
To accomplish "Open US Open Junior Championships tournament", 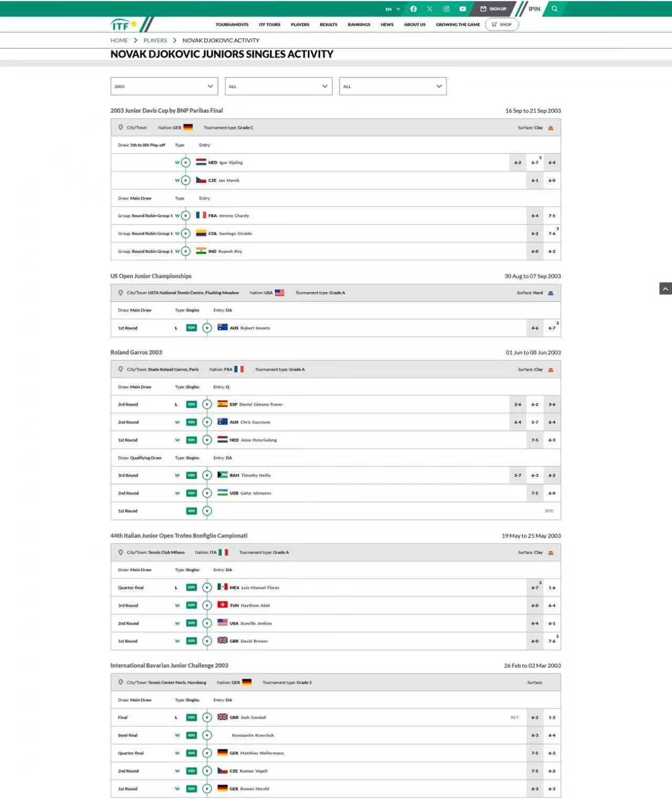I will [x=151, y=276].
